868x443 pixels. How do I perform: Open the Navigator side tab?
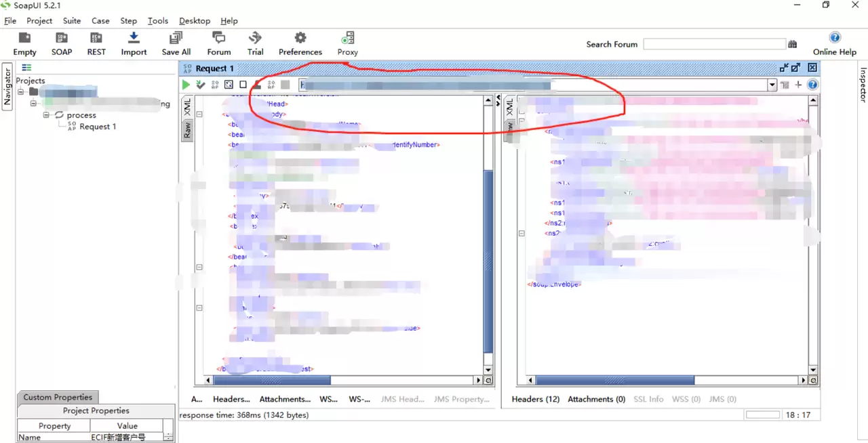pos(7,86)
